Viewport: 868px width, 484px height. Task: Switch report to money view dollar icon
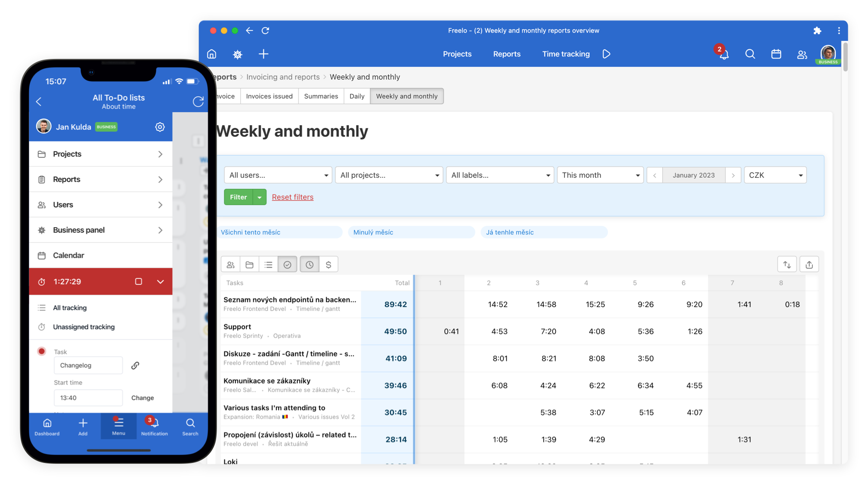(x=329, y=264)
